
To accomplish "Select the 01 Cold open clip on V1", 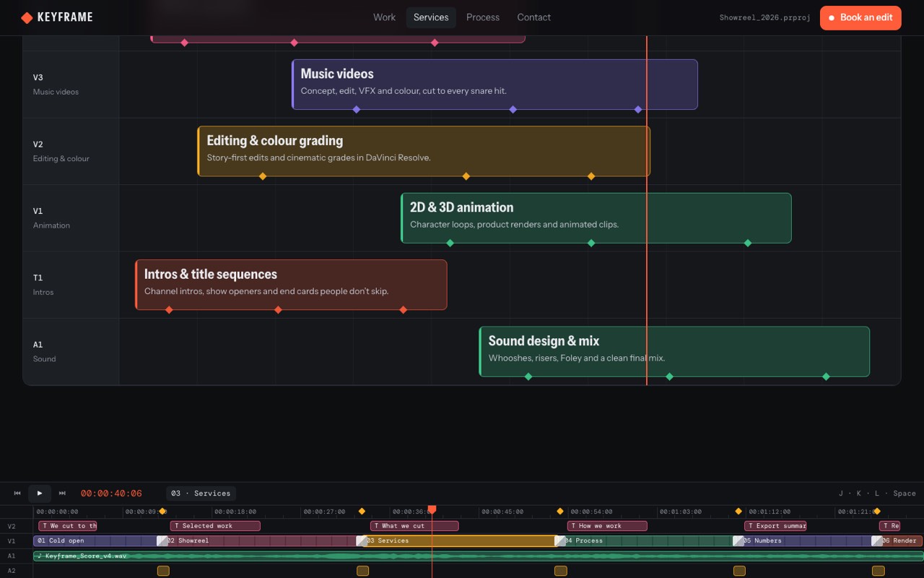I will [96, 540].
